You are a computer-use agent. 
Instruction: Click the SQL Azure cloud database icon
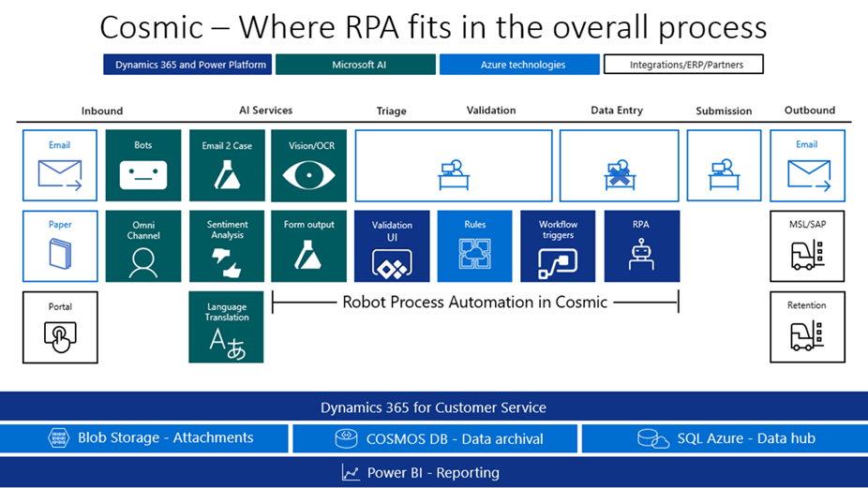coord(653,438)
